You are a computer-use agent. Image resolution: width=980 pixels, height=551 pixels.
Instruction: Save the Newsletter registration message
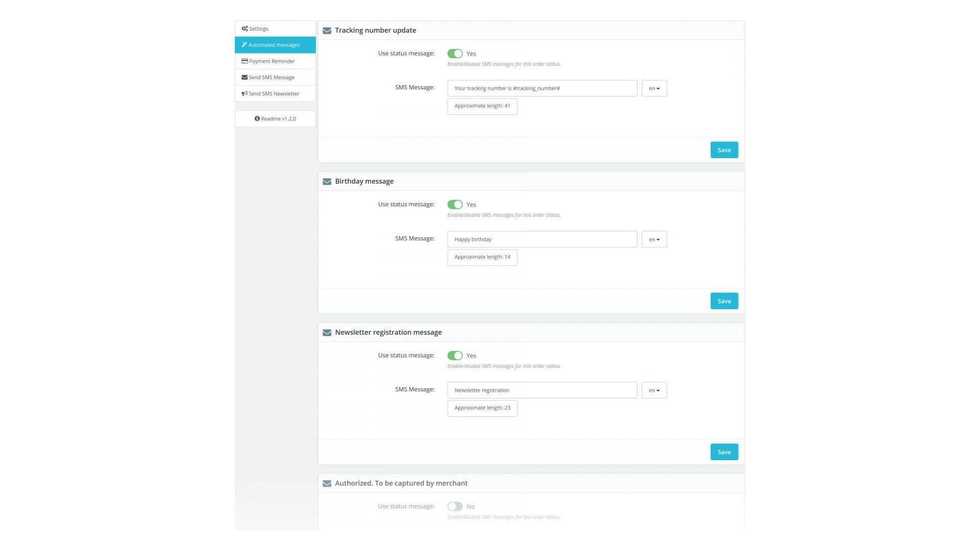point(724,452)
